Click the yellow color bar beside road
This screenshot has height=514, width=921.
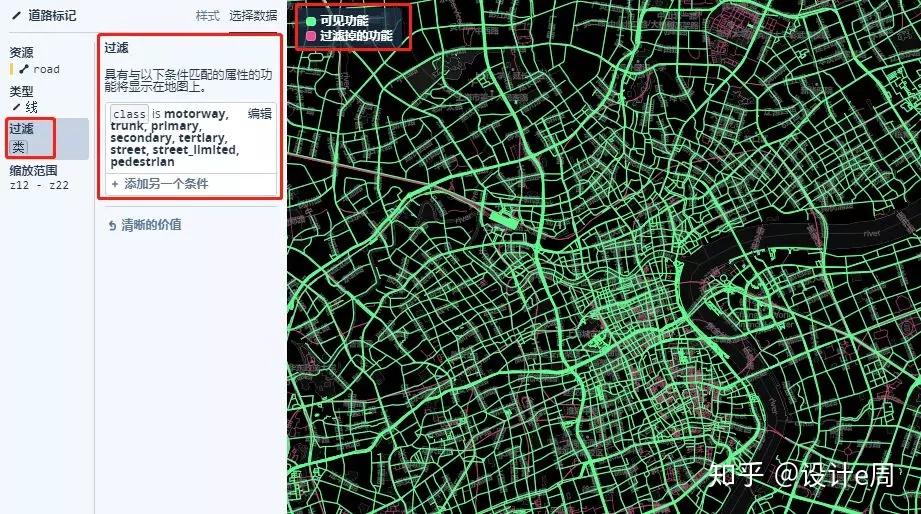11,69
